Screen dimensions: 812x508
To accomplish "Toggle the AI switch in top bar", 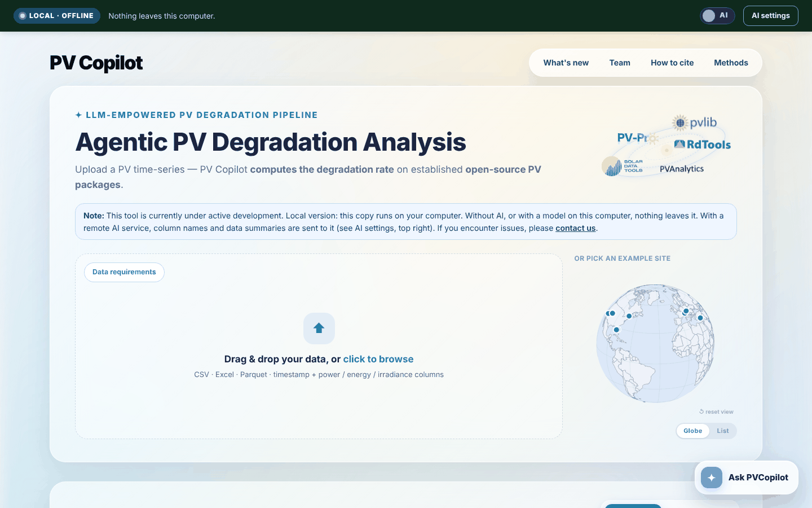I will point(717,16).
